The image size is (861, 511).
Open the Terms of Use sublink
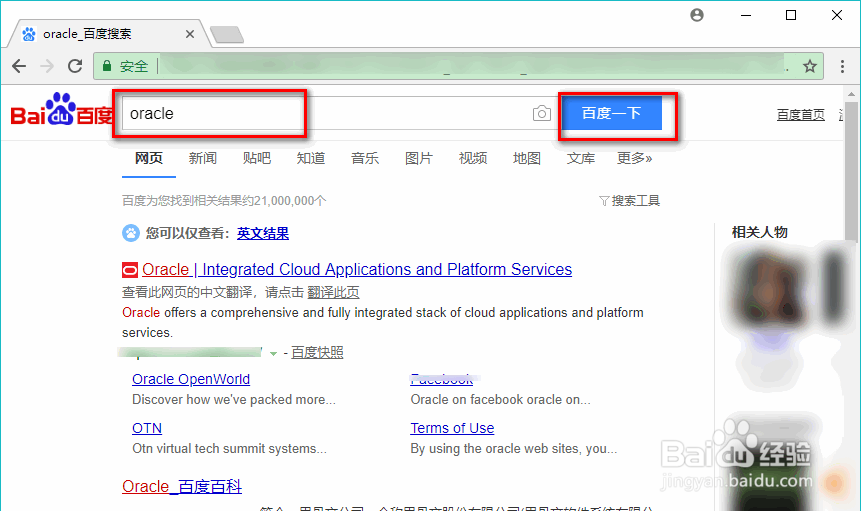pyautogui.click(x=452, y=428)
